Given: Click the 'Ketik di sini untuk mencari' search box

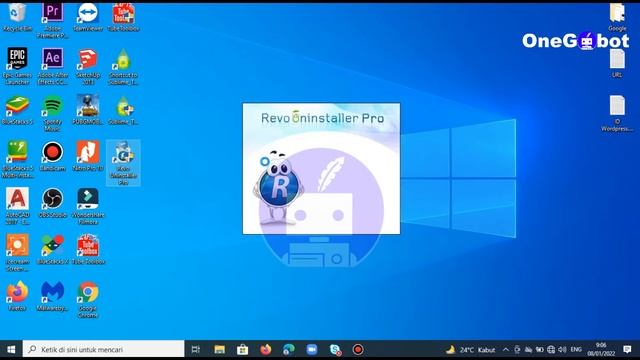Looking at the screenshot, I should [104, 349].
